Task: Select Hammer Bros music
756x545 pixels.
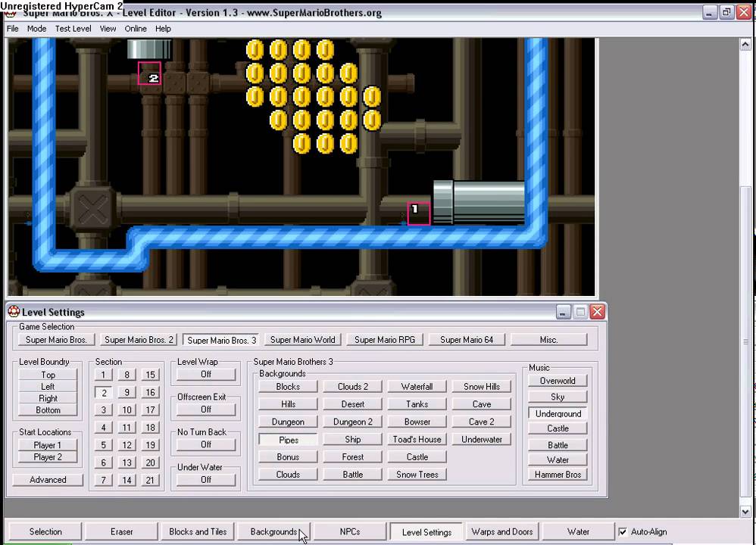Action: [x=558, y=475]
